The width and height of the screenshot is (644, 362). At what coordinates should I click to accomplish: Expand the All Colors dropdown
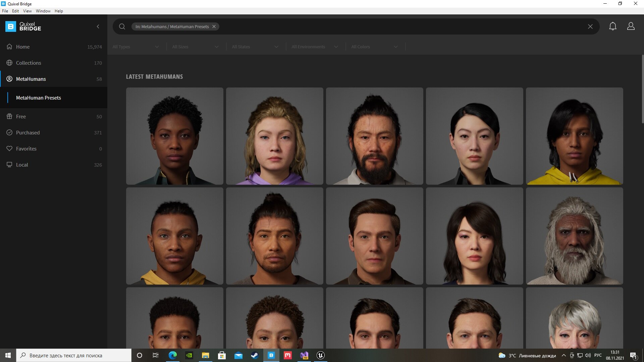(x=375, y=47)
